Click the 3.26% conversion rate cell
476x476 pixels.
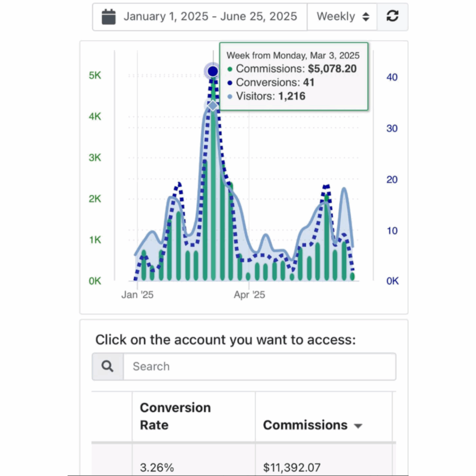coord(157,467)
